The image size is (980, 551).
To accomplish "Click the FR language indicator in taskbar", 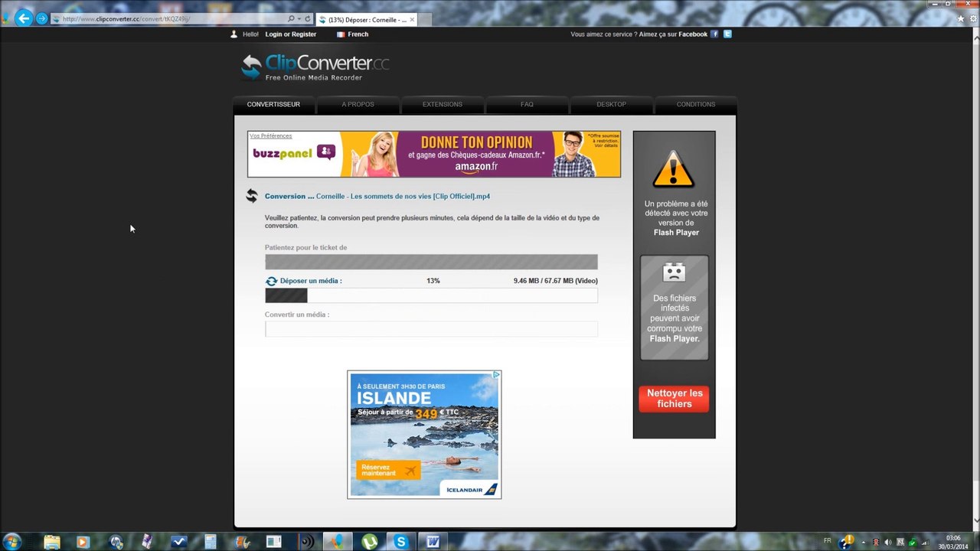I will [x=827, y=541].
